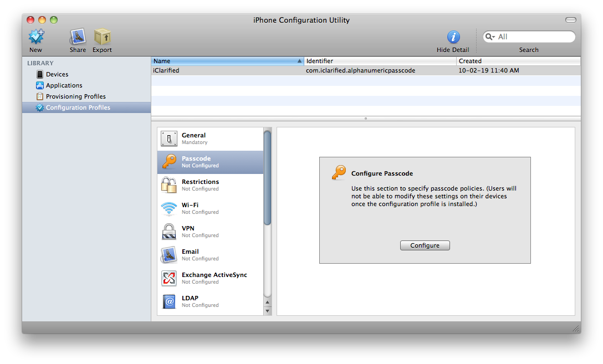Viewport: 603px width, 364px height.
Task: Click the Configure Passcode key icon
Action: [339, 173]
